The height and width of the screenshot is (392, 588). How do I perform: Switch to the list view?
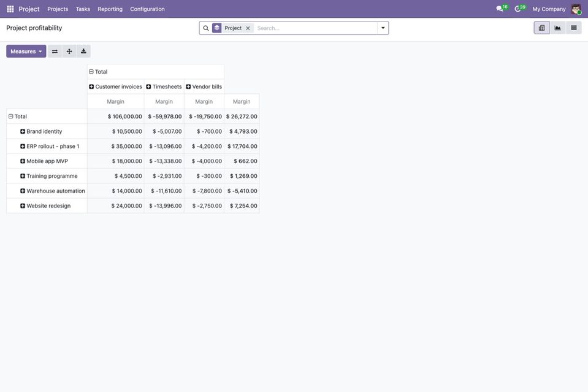coord(574,28)
